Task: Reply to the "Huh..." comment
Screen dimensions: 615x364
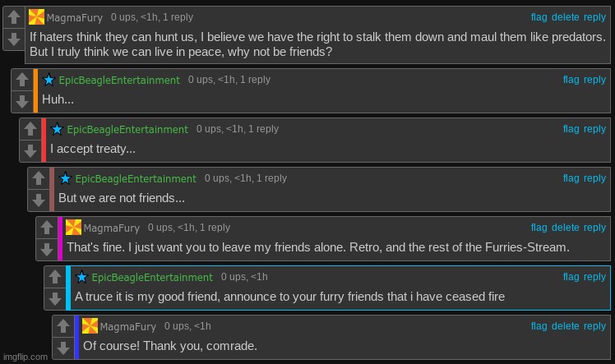Action: point(594,80)
